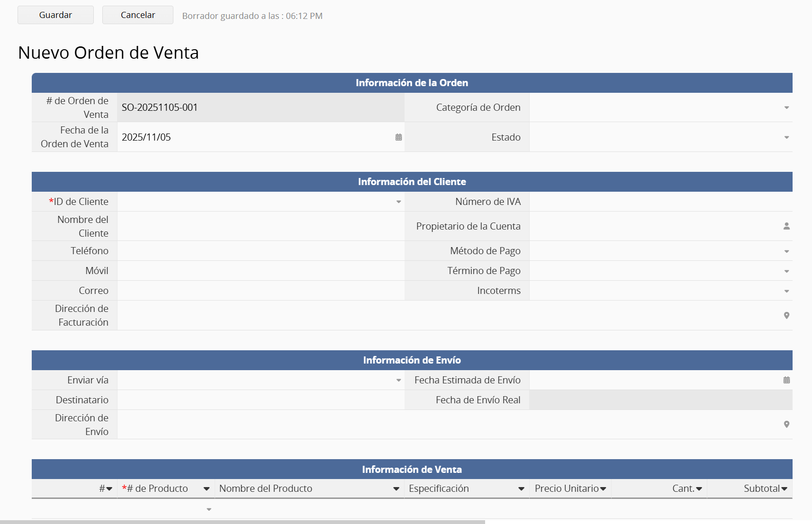Expand the Enviar vía dropdown
Screen dimensions: 812x524
[398, 381]
